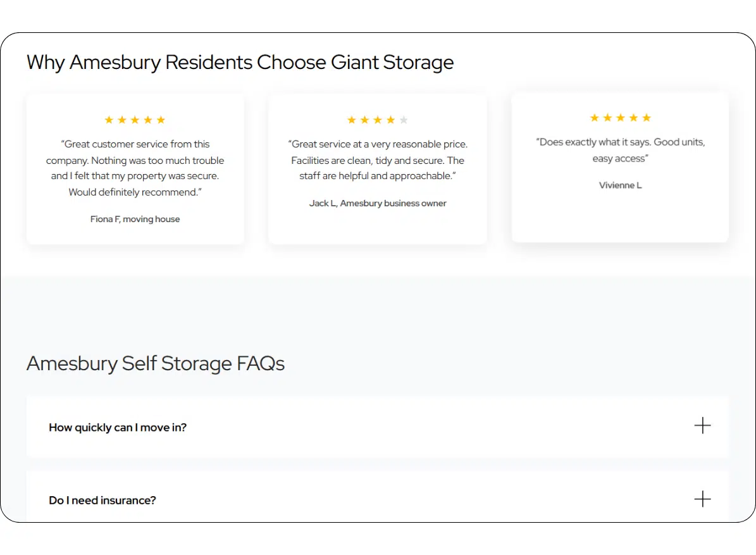Click the fourth gold star in Jack L's rating
Screen dimensions: 756x555
coord(390,120)
